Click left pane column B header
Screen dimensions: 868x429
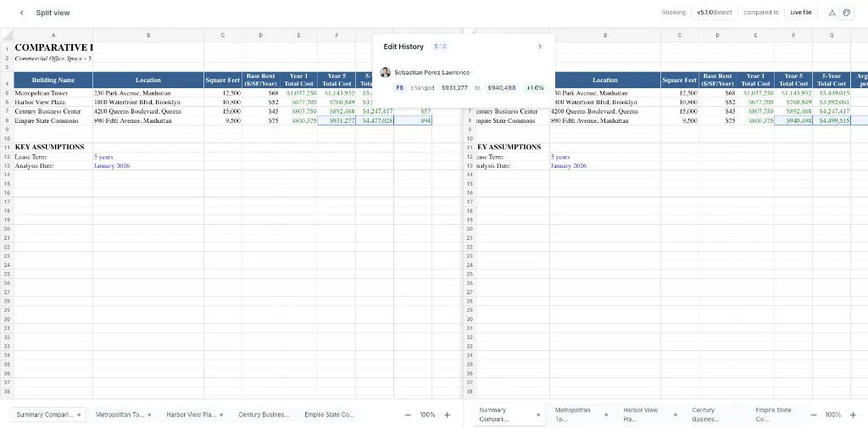tap(148, 35)
